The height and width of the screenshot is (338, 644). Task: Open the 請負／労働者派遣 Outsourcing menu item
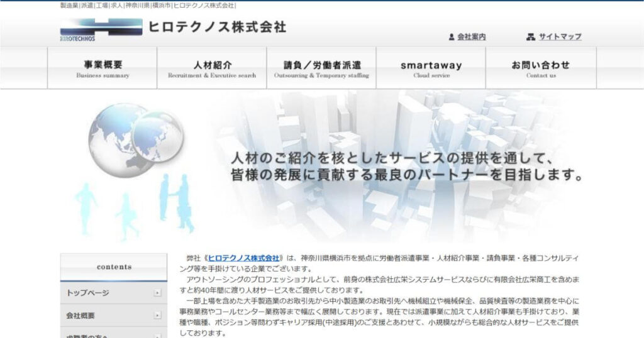[321, 68]
